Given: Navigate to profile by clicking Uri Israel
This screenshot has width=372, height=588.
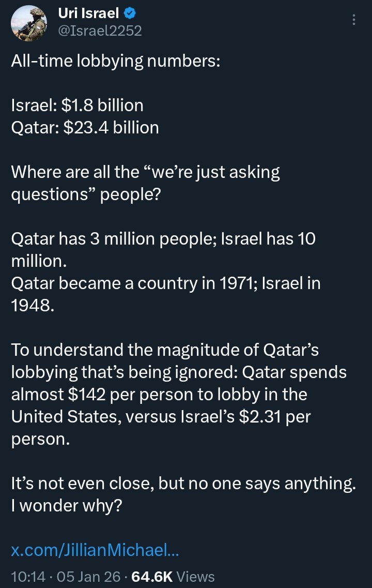Looking at the screenshot, I should tap(88, 13).
